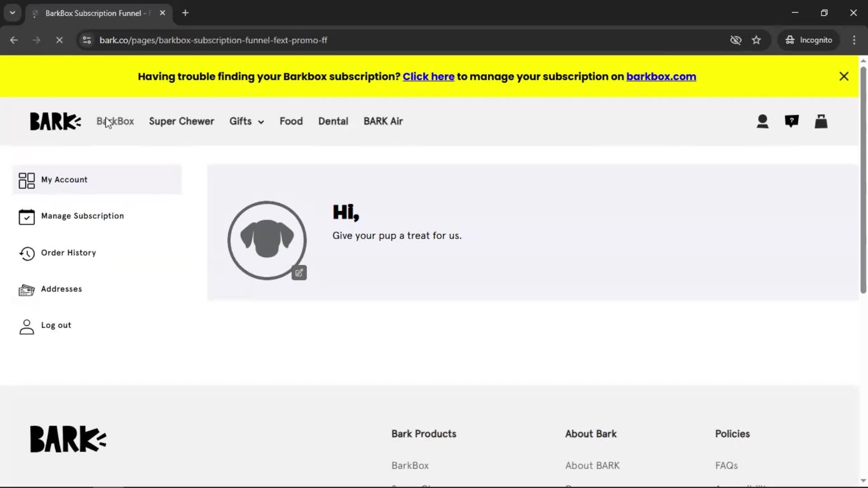
Task: Open the FAQs footer link
Action: [x=726, y=465]
